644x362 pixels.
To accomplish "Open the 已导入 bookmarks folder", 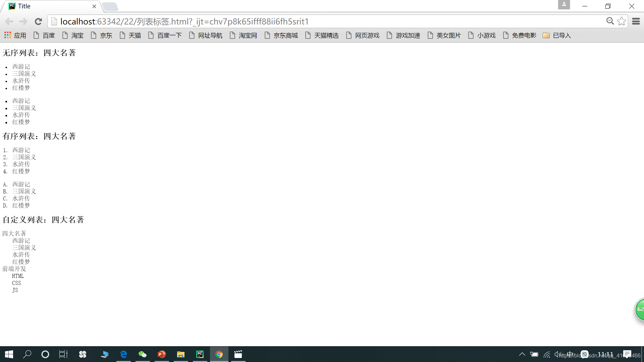I will 557,36.
